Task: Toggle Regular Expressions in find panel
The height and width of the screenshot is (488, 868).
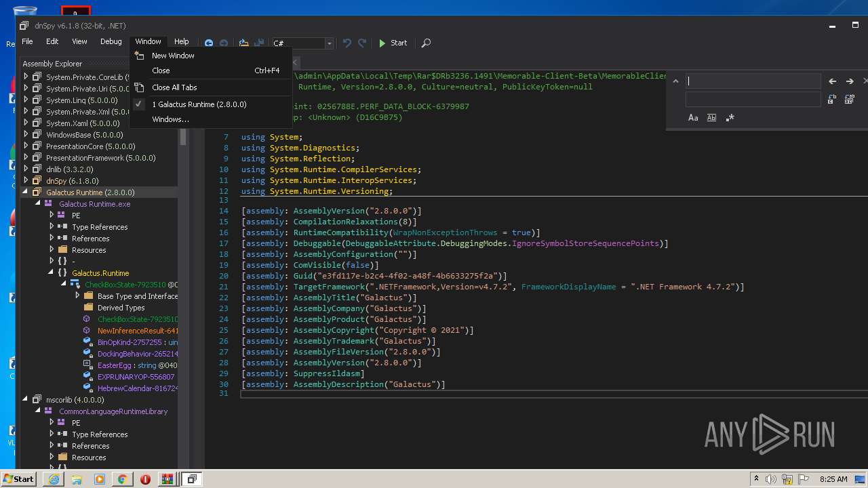Action: 730,117
